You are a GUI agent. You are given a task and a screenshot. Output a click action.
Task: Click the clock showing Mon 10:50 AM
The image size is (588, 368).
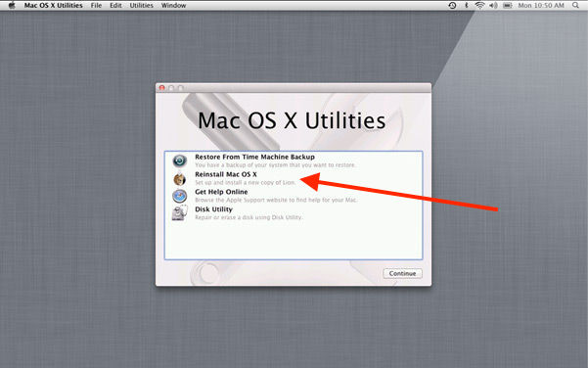click(x=541, y=5)
